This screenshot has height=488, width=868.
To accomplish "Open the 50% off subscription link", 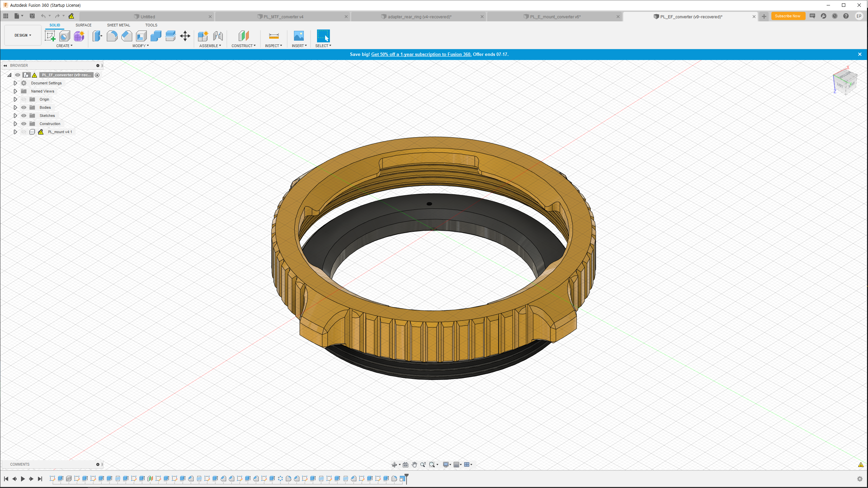I will pos(421,54).
